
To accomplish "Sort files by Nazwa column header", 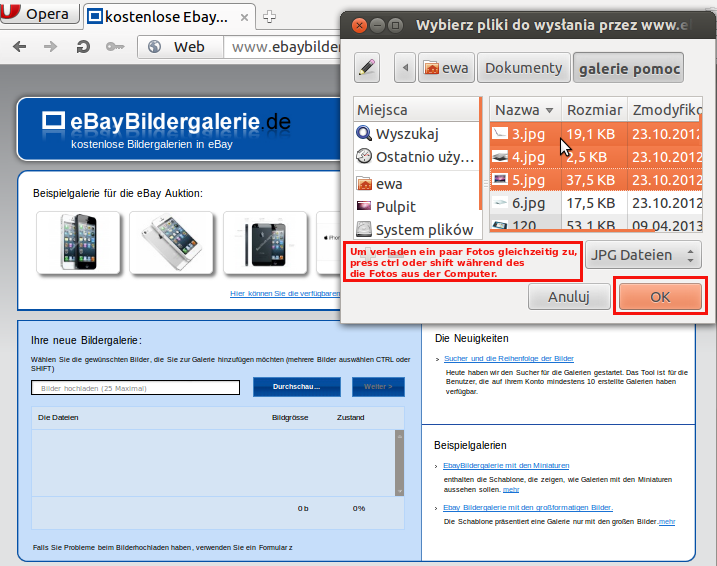I will (x=525, y=110).
